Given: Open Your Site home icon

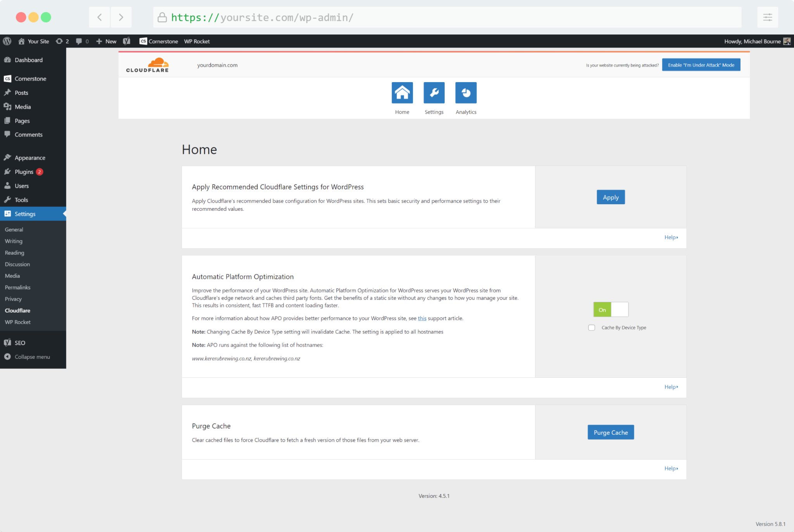Looking at the screenshot, I should click(21, 41).
